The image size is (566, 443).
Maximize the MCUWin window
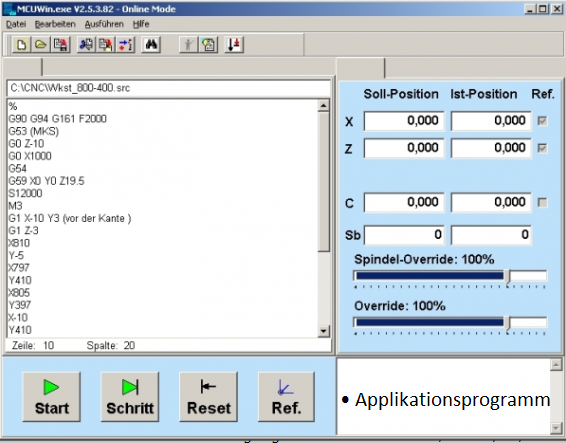tap(543, 9)
